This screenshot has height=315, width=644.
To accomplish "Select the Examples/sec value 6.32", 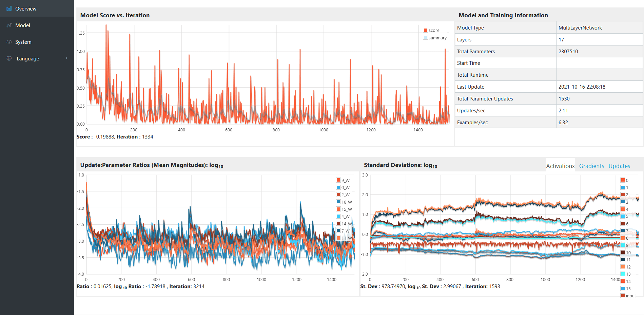I will (599, 123).
